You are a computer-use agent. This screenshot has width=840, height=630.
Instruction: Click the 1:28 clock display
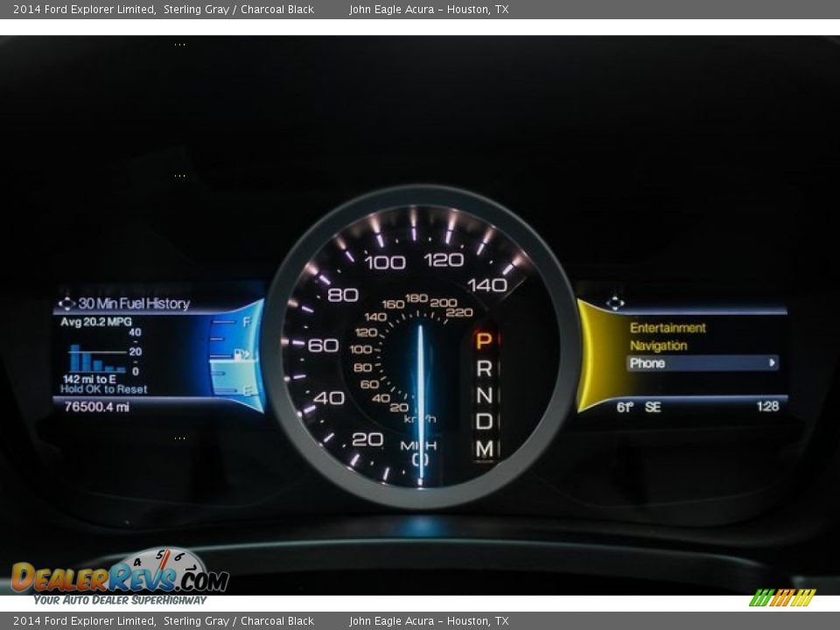pyautogui.click(x=767, y=406)
